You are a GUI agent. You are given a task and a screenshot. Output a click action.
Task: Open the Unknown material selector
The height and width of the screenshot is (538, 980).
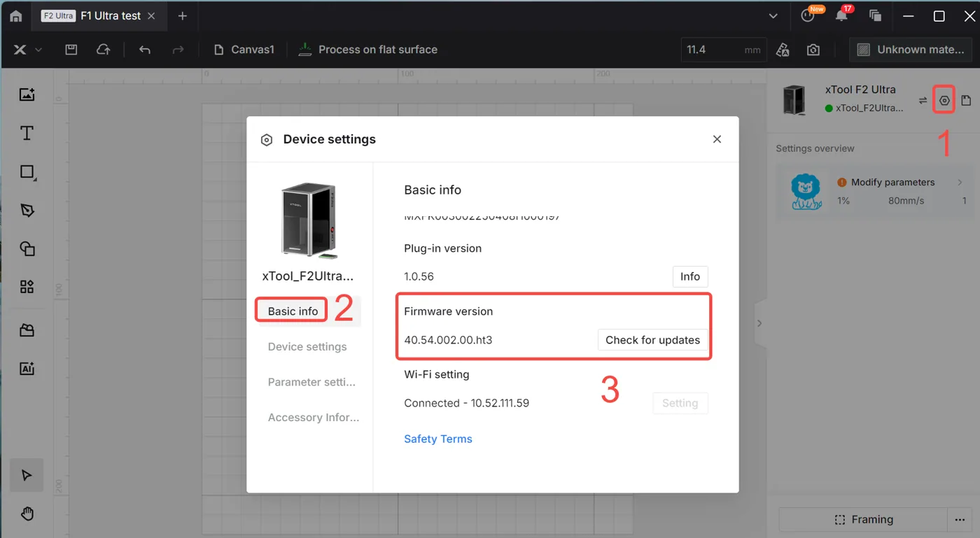912,50
